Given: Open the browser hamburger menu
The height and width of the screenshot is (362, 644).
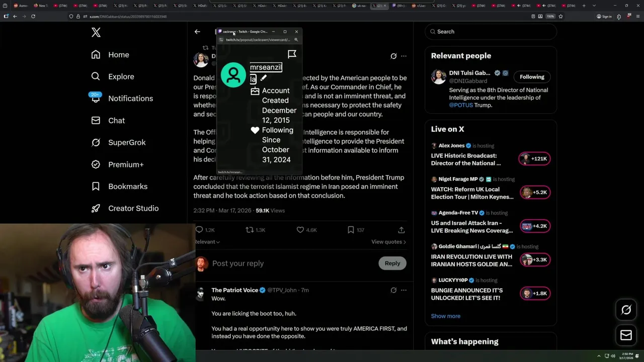Looking at the screenshot, I should [638, 16].
